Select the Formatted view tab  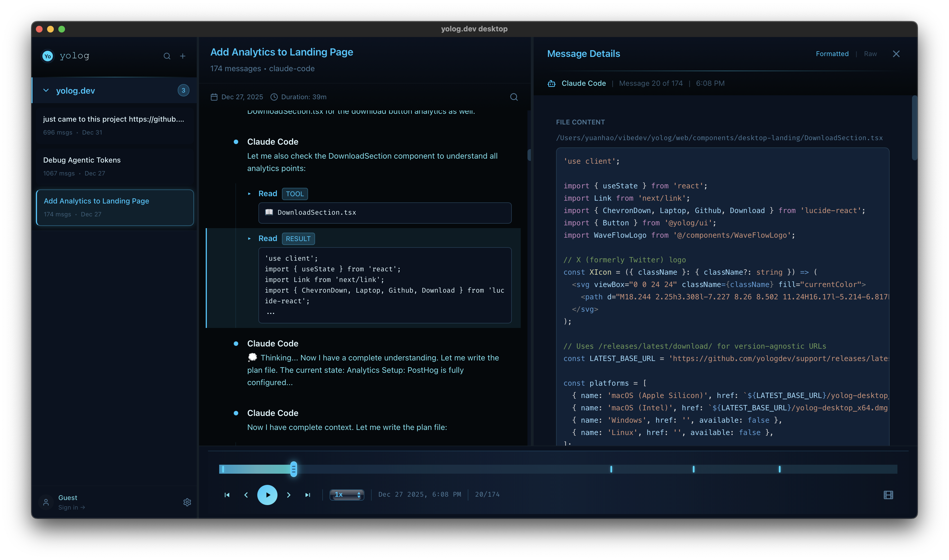point(832,54)
